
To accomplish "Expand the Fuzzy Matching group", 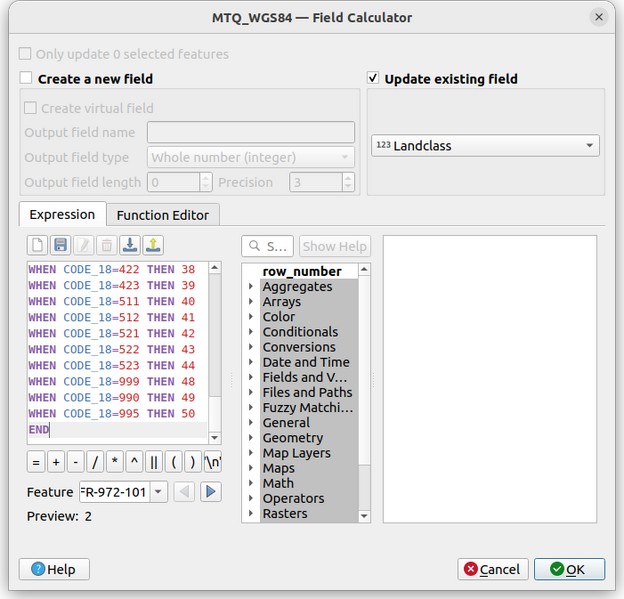I will tap(251, 407).
